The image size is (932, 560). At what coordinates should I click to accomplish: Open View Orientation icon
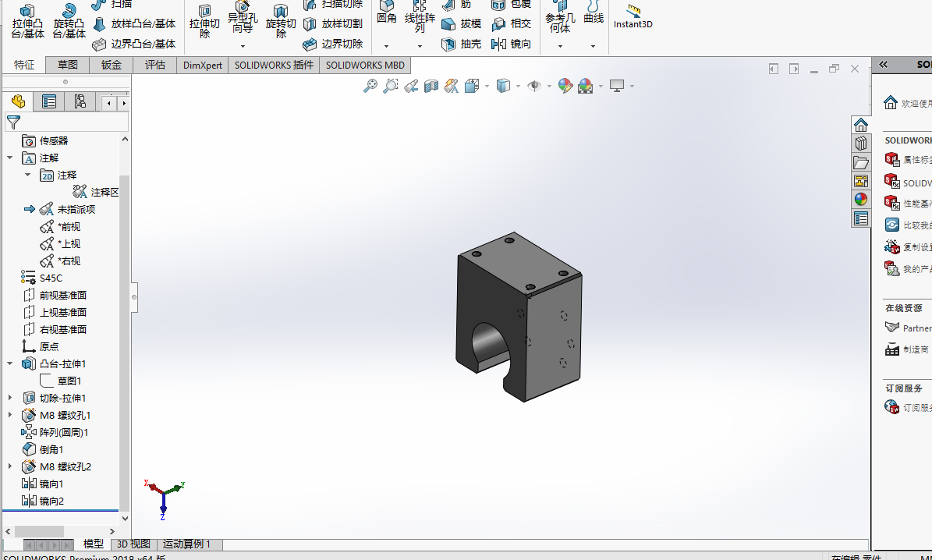pos(472,87)
